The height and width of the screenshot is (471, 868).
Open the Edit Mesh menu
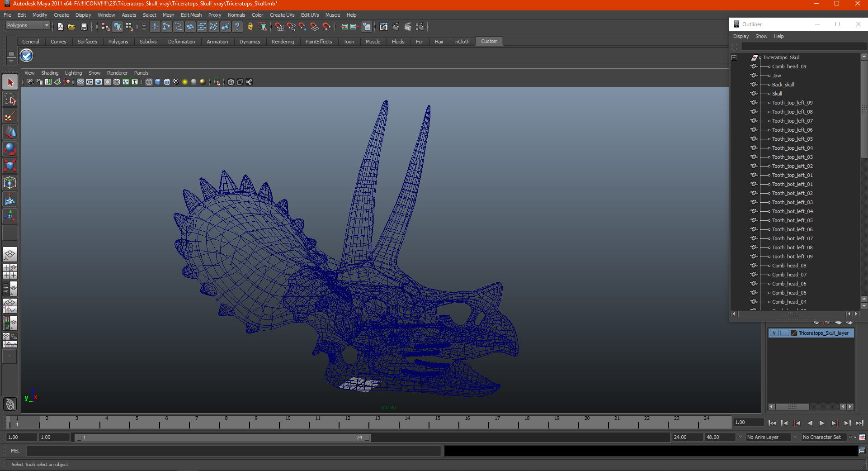191,15
